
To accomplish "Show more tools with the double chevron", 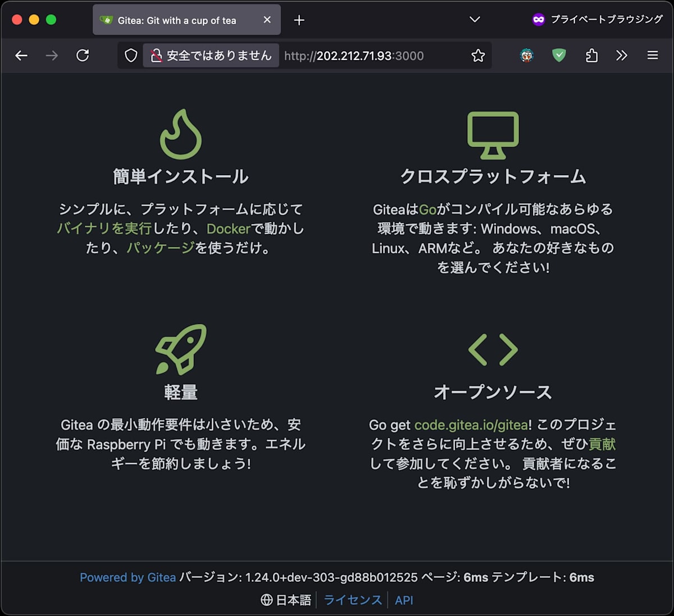I will coord(622,56).
